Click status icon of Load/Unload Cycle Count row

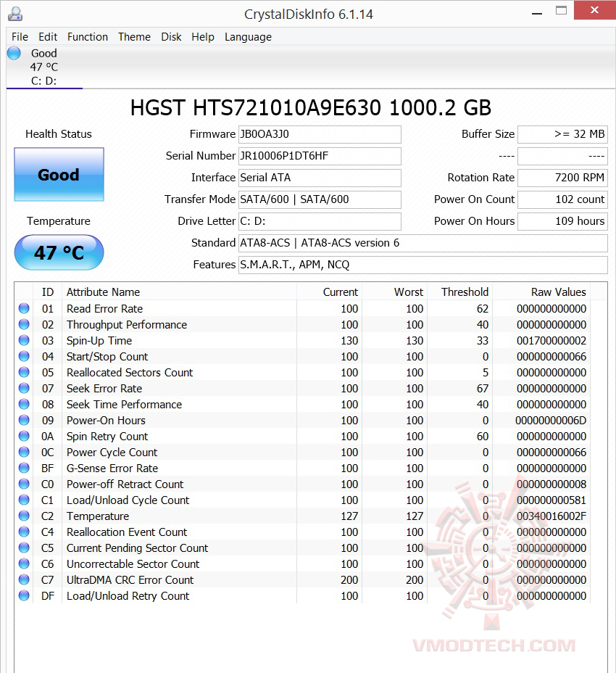point(24,500)
